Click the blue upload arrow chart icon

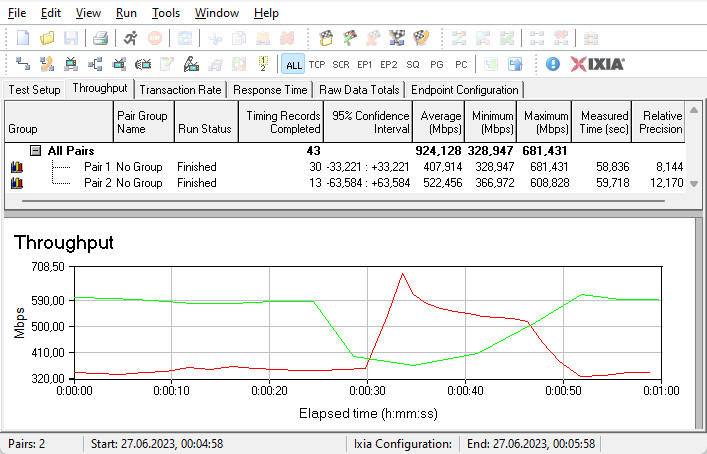click(x=515, y=64)
